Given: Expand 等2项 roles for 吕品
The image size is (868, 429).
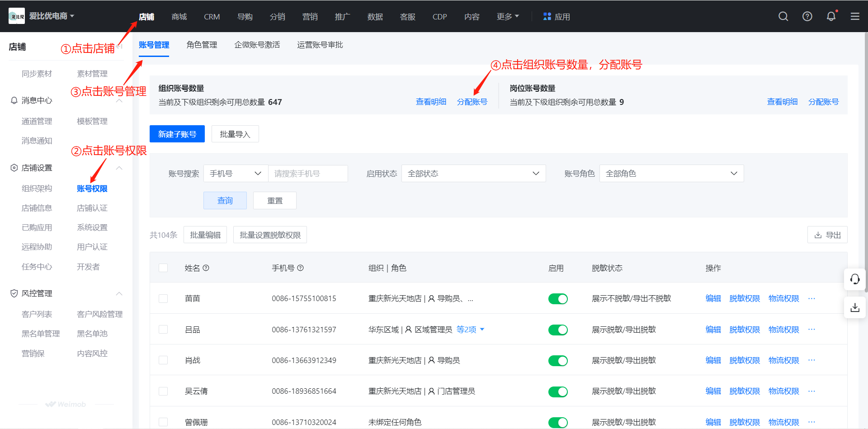Looking at the screenshot, I should [470, 330].
